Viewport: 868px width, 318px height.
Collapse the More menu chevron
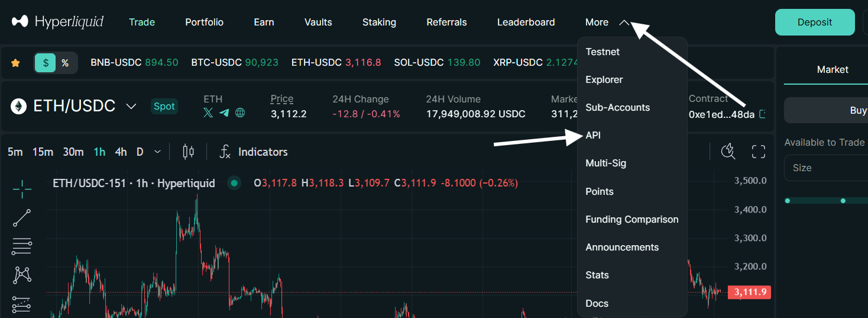pyautogui.click(x=624, y=23)
